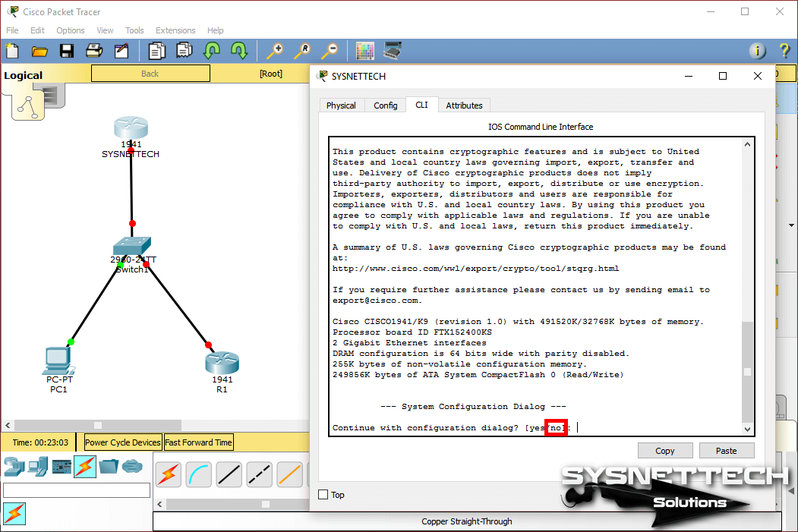Click the Zoom In magnifier icon

point(274,51)
